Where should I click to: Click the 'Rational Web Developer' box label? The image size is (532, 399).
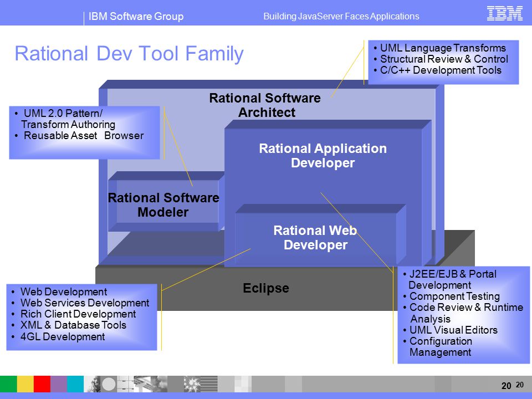tap(315, 238)
